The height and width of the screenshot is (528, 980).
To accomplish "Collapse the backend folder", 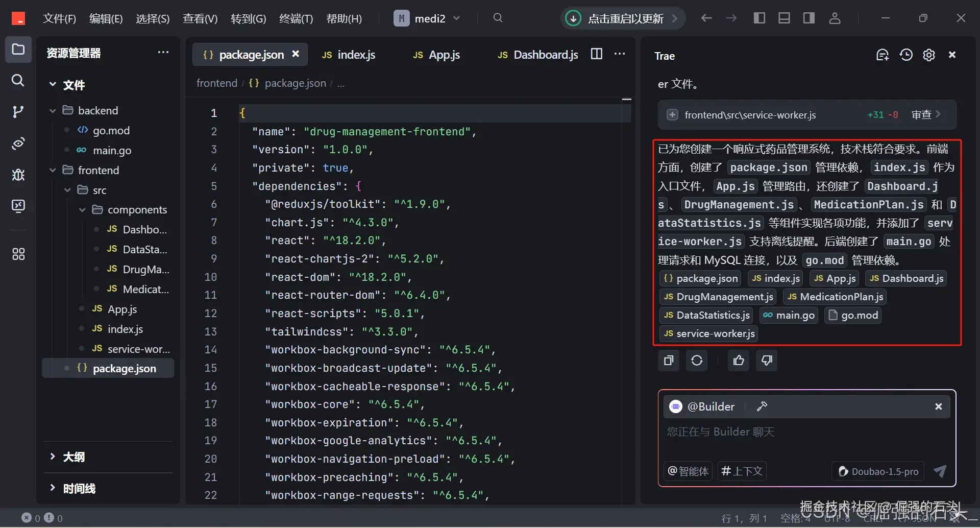I will 53,110.
